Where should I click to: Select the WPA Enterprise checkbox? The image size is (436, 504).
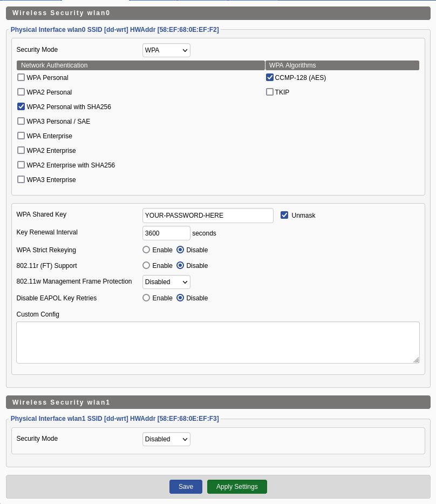click(21, 136)
